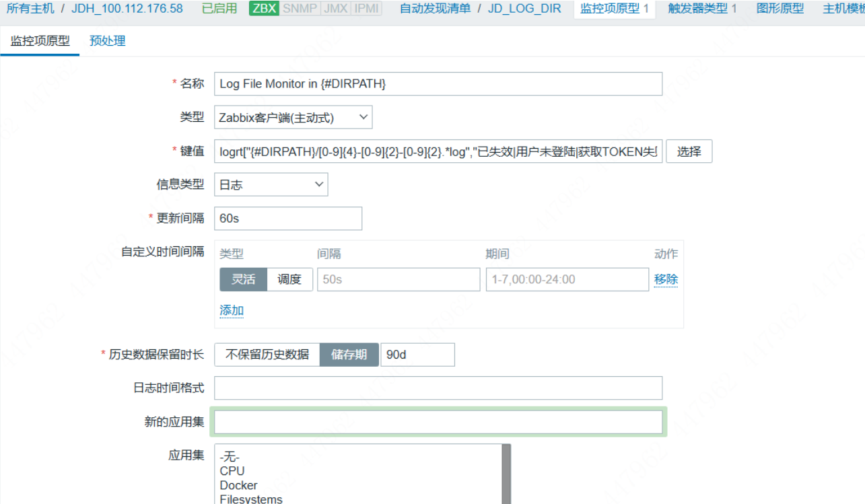865x504 pixels.
Task: Select Docker in the 应用集 list
Action: click(239, 485)
